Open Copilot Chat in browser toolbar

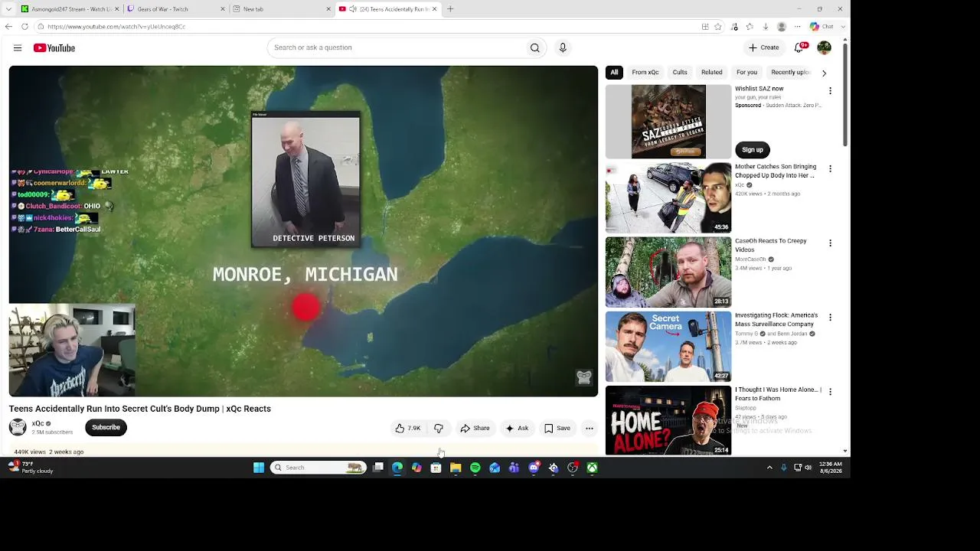click(822, 27)
